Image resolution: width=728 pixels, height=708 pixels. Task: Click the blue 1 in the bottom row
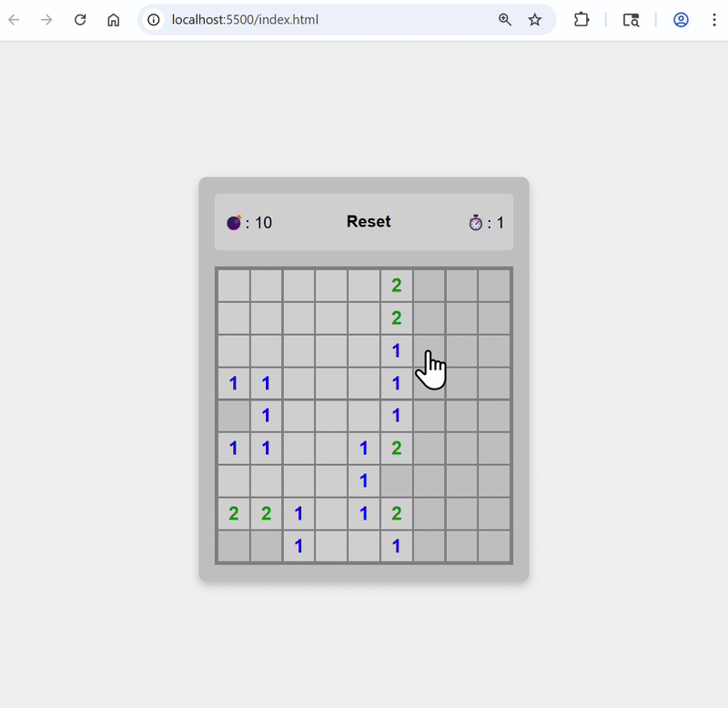click(298, 545)
